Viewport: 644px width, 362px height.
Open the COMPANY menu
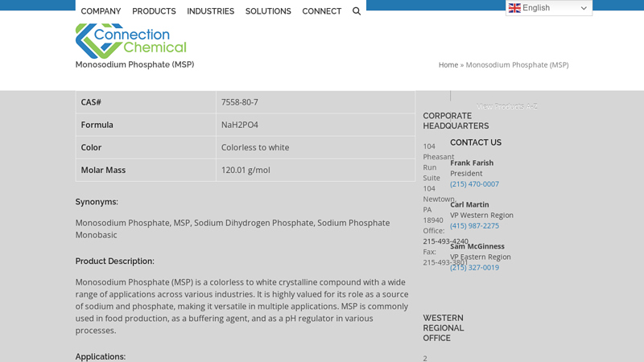coord(101,11)
